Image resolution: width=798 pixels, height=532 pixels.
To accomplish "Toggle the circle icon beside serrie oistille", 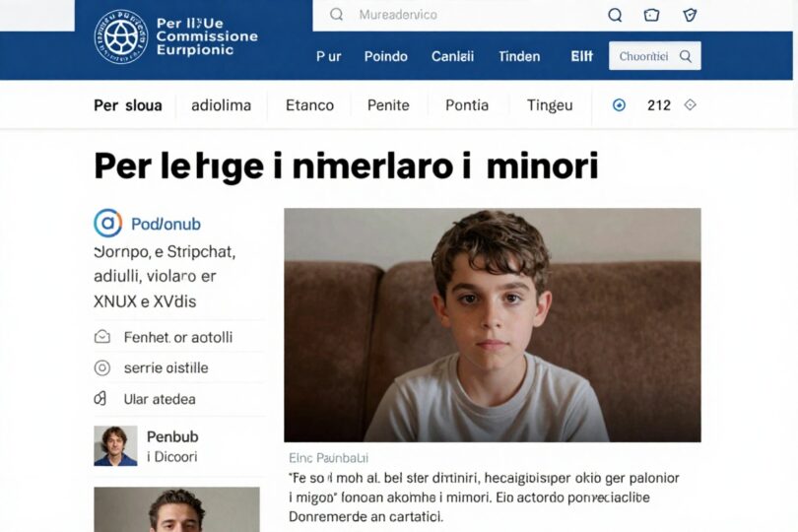I will [x=102, y=367].
